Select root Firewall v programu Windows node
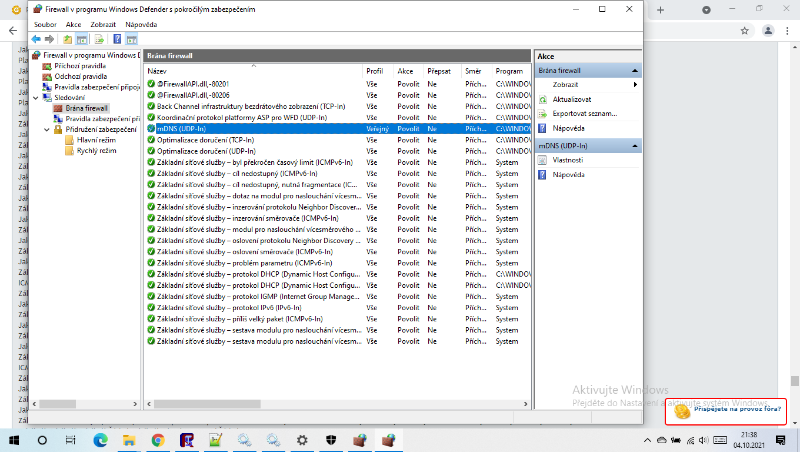The image size is (800, 452). click(x=91, y=55)
